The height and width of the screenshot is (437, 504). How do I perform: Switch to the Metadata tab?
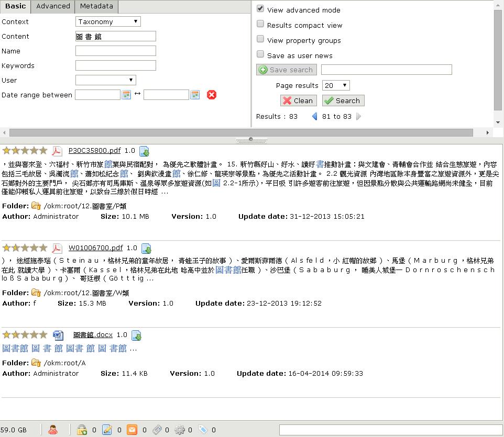pyautogui.click(x=96, y=6)
